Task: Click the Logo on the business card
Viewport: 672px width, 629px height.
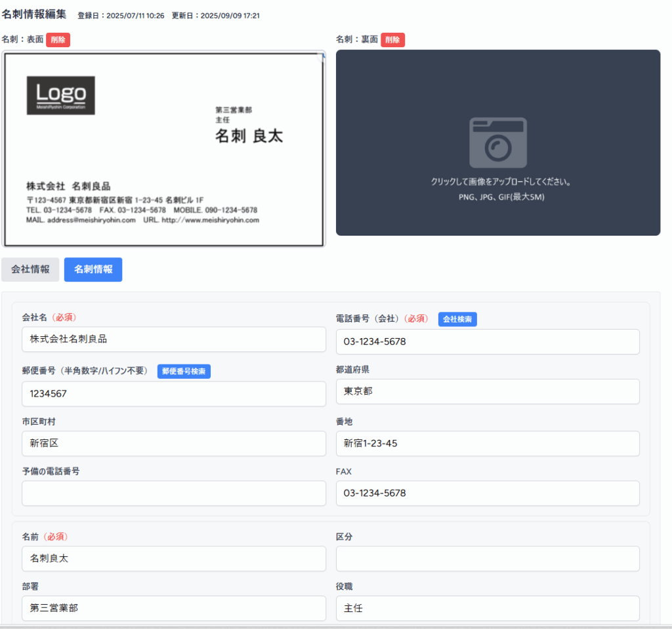Action: 61,95
